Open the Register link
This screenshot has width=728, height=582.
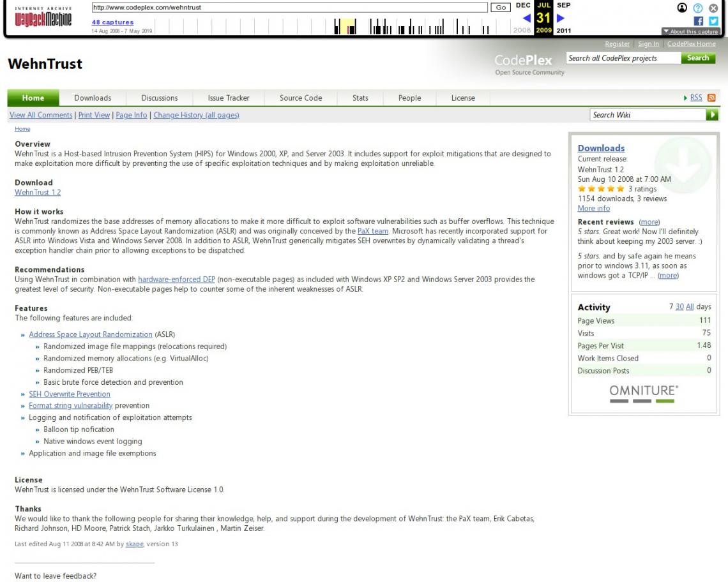click(617, 43)
